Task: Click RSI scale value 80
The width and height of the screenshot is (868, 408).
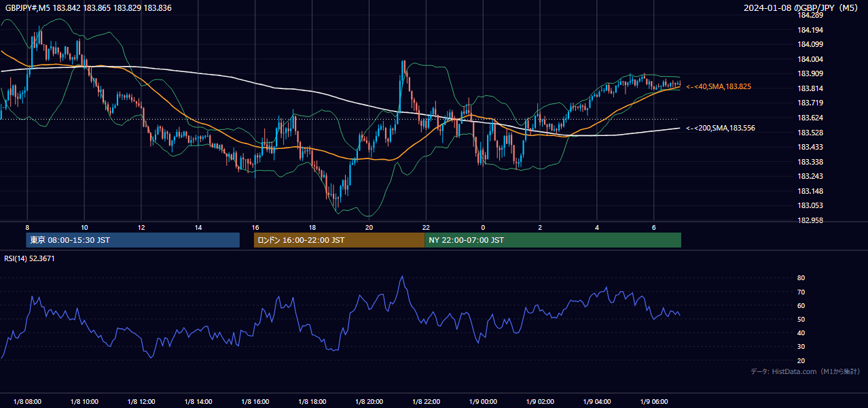Action: (x=801, y=278)
